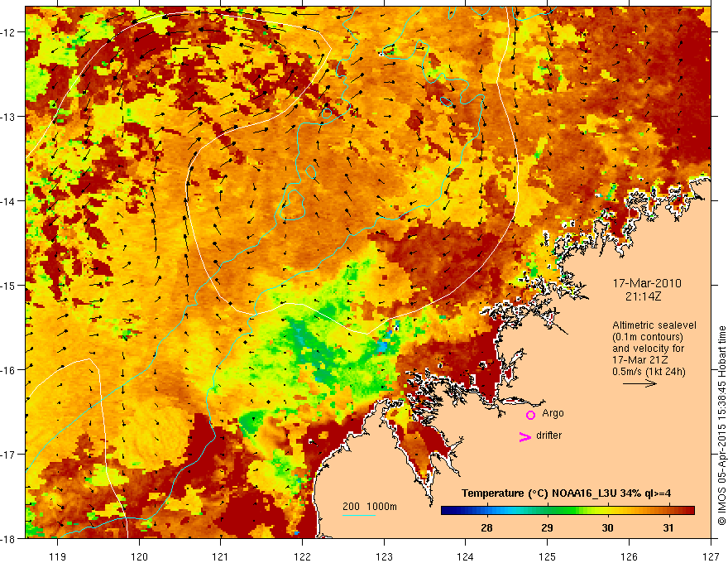728x563 pixels.
Task: Click the '21:14Z' time label
Action: click(x=643, y=296)
